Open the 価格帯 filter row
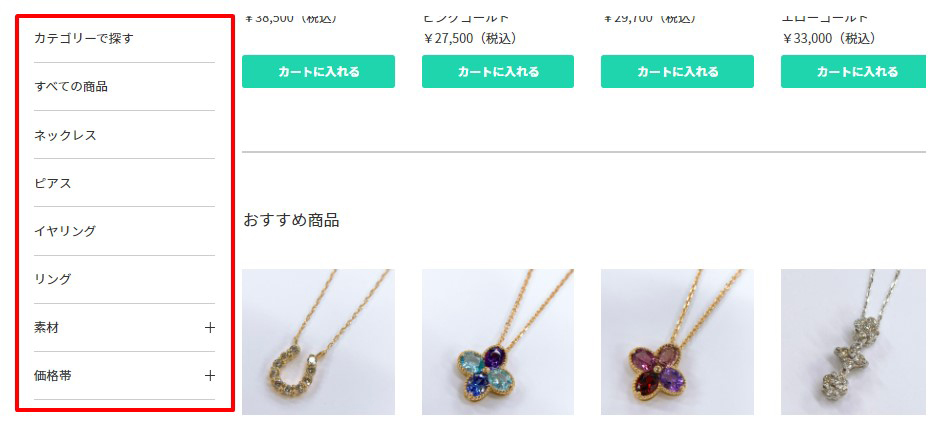 [x=124, y=376]
